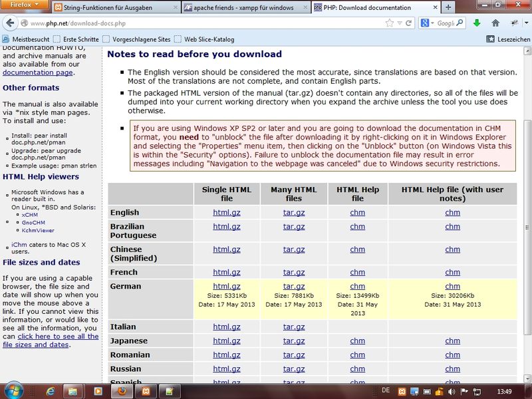This screenshot has width=532, height=399.
Task: Go to the Firefox home page icon
Action: (495, 23)
